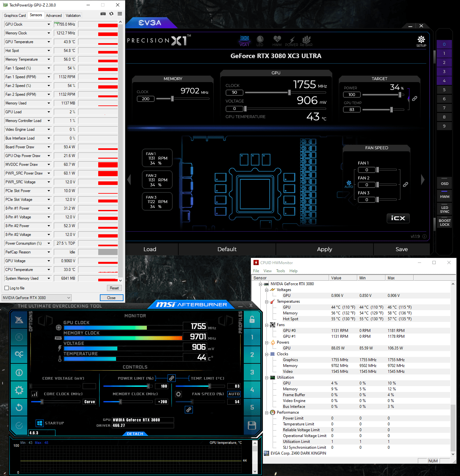
Task: Click the Afterburner Curve core clock field
Action: (x=89, y=402)
